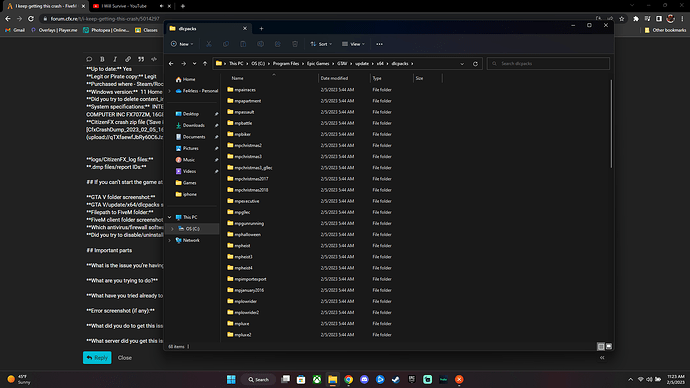Go up one folder level in Explorer

205,64
